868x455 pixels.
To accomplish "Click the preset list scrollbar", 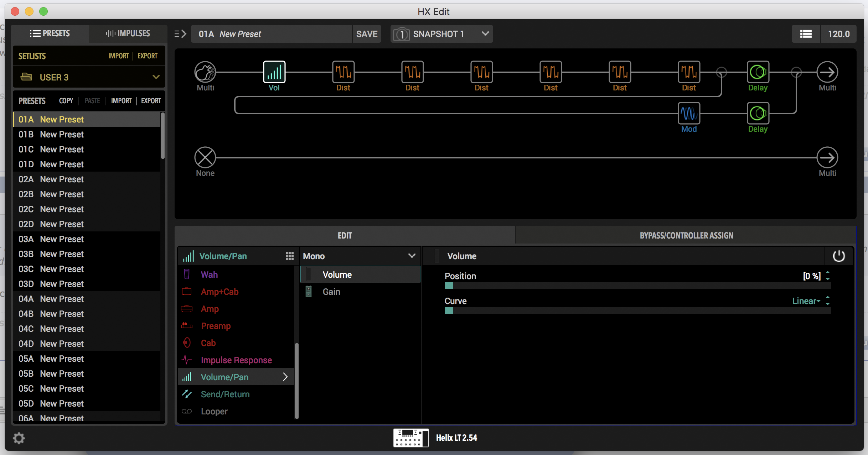I will pos(163,135).
